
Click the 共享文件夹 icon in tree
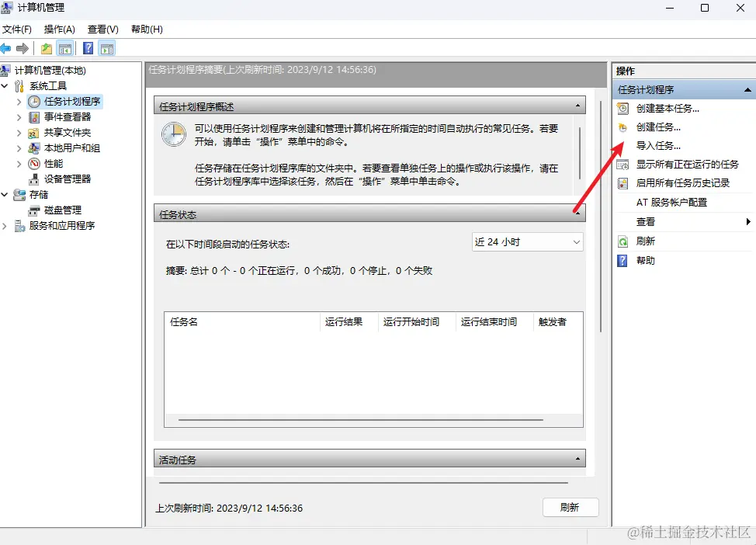click(x=33, y=133)
